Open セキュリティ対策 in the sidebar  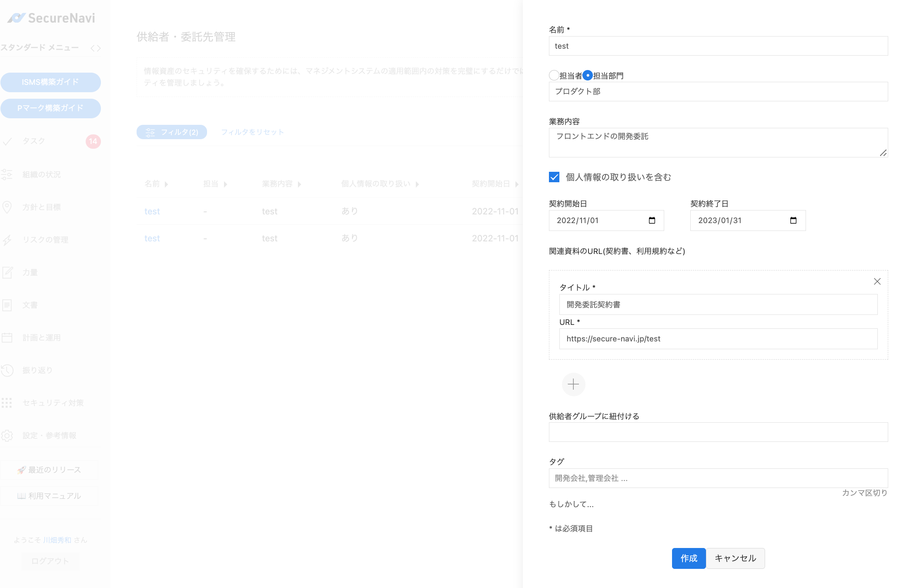pyautogui.click(x=53, y=403)
